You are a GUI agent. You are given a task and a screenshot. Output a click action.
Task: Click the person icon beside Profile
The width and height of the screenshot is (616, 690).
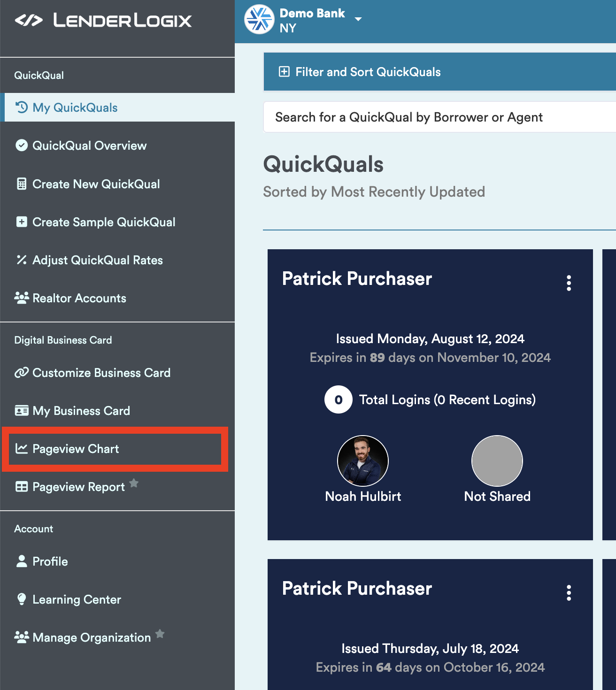click(x=22, y=561)
